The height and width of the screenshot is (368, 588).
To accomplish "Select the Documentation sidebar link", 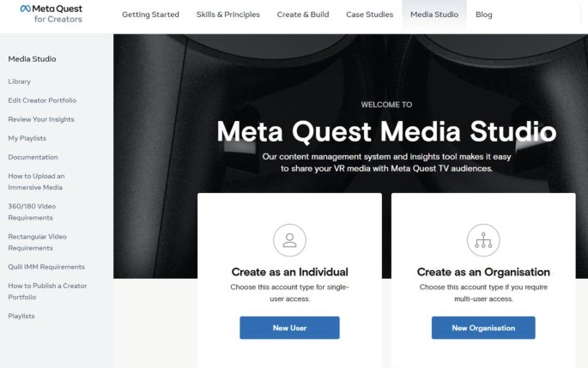I will pos(33,157).
